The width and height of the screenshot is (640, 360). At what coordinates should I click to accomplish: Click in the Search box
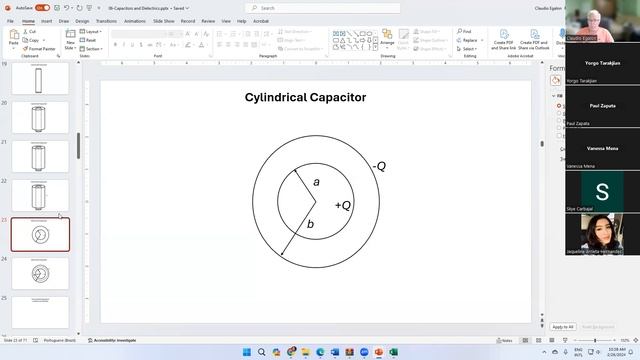(x=322, y=8)
